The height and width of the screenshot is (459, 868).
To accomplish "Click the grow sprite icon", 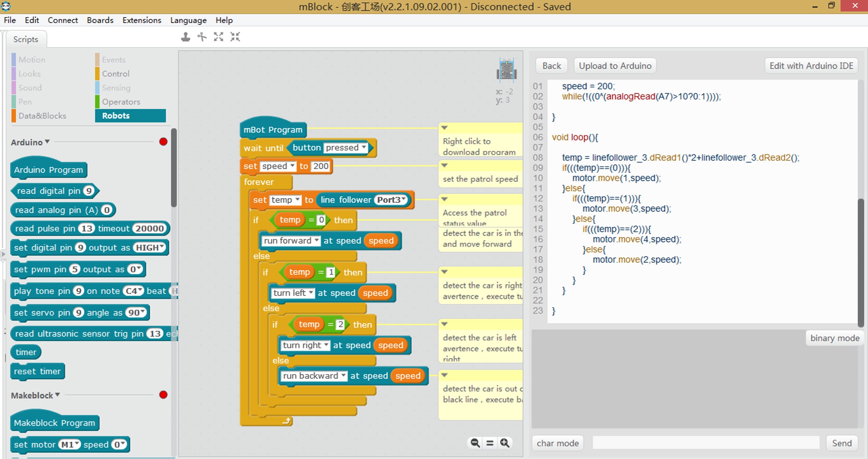I will point(218,37).
